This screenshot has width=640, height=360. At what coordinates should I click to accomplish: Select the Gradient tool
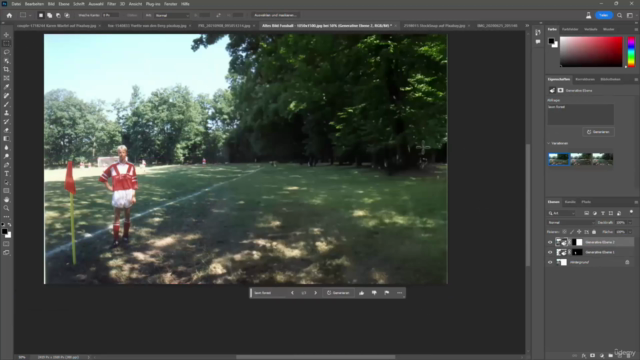click(6, 139)
